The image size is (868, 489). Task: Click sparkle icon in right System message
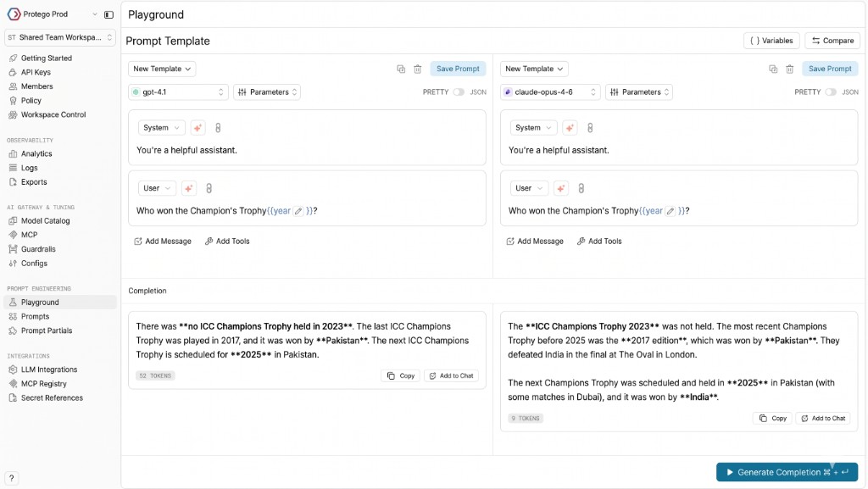(x=570, y=128)
